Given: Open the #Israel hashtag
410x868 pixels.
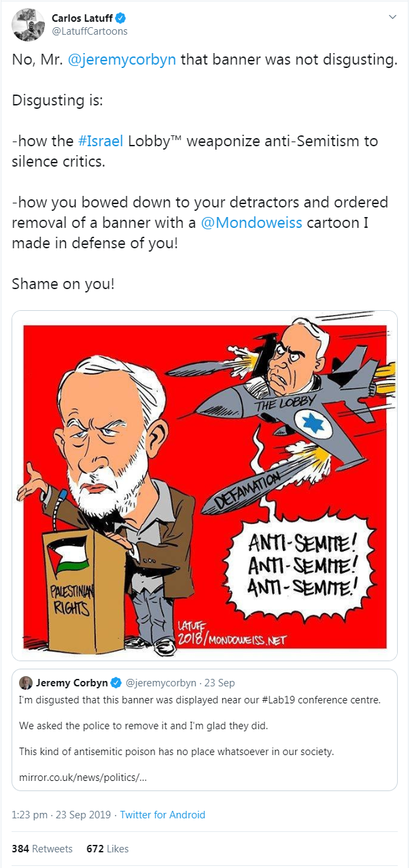Looking at the screenshot, I should (x=101, y=141).
